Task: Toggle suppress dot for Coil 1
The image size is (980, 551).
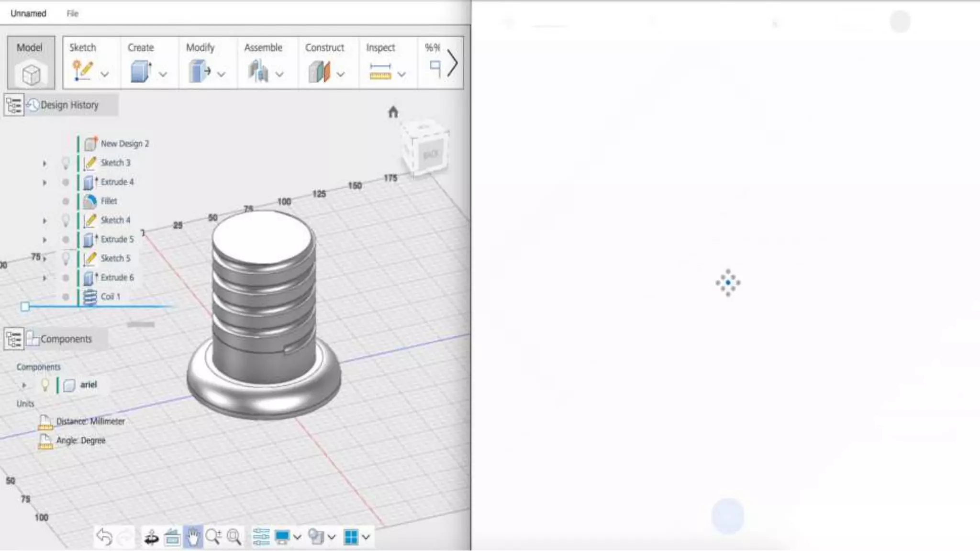Action: [66, 297]
